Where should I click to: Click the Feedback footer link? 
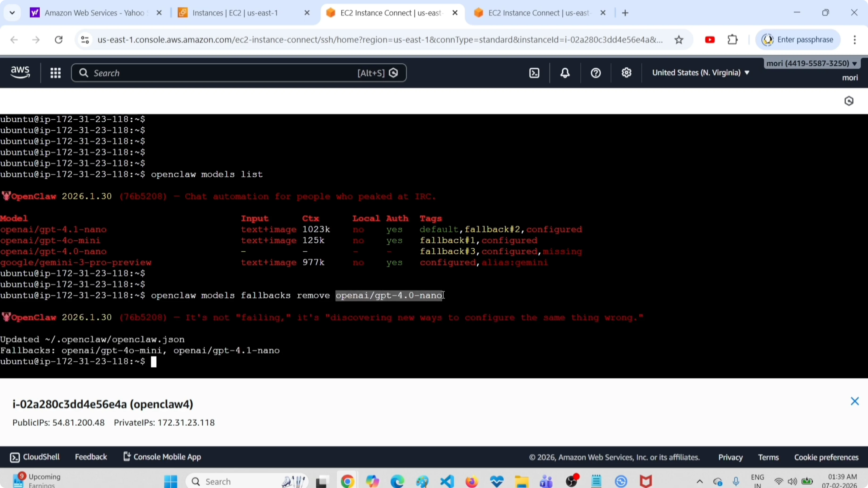(x=91, y=457)
